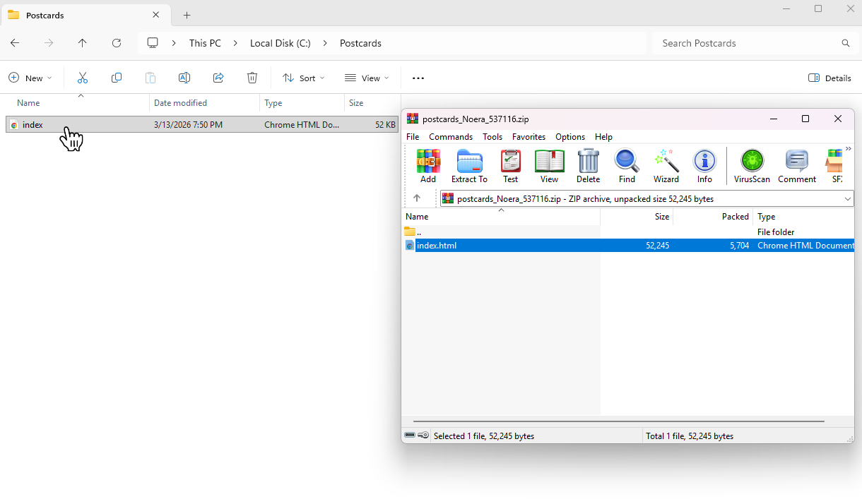
Task: Click the Cut icon in Explorer toolbar
Action: [x=83, y=78]
